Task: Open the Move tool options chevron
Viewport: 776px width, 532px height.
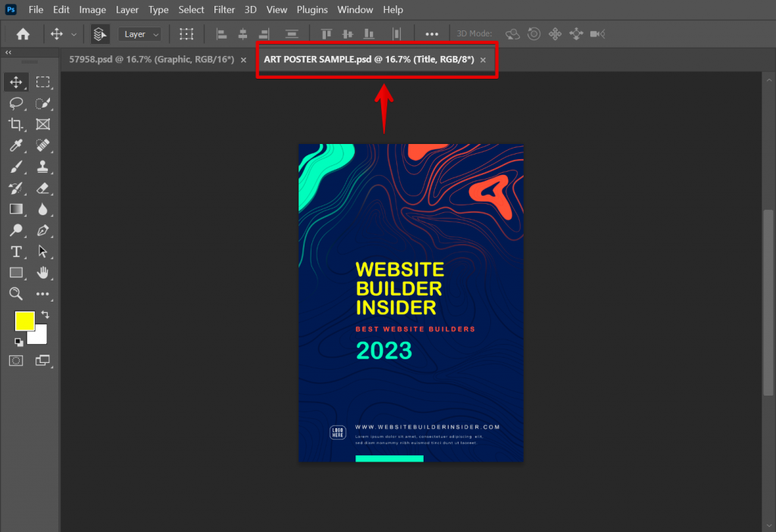Action: click(74, 33)
